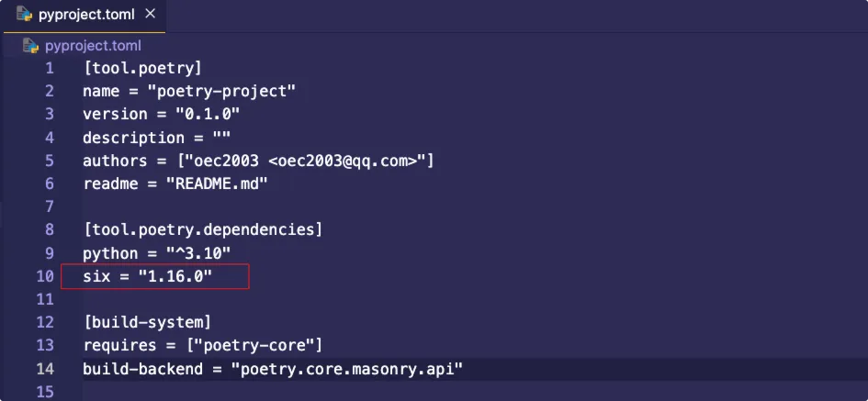Click the [build-system] section header
This screenshot has height=401, width=868.
(147, 322)
